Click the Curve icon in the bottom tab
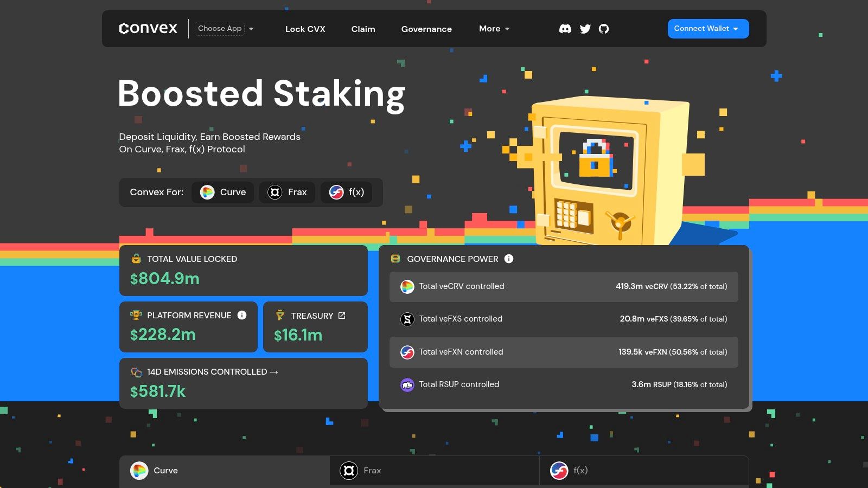The height and width of the screenshot is (488, 868). (x=139, y=471)
